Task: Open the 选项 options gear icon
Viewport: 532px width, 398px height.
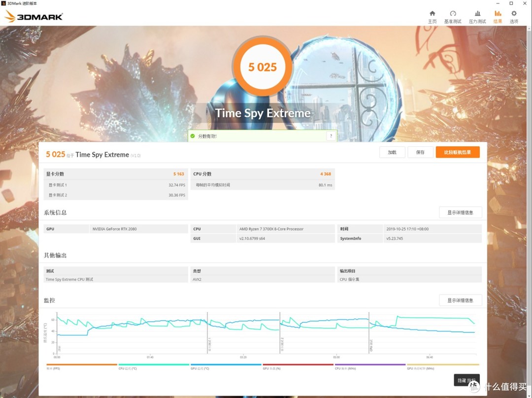Action: (x=514, y=17)
